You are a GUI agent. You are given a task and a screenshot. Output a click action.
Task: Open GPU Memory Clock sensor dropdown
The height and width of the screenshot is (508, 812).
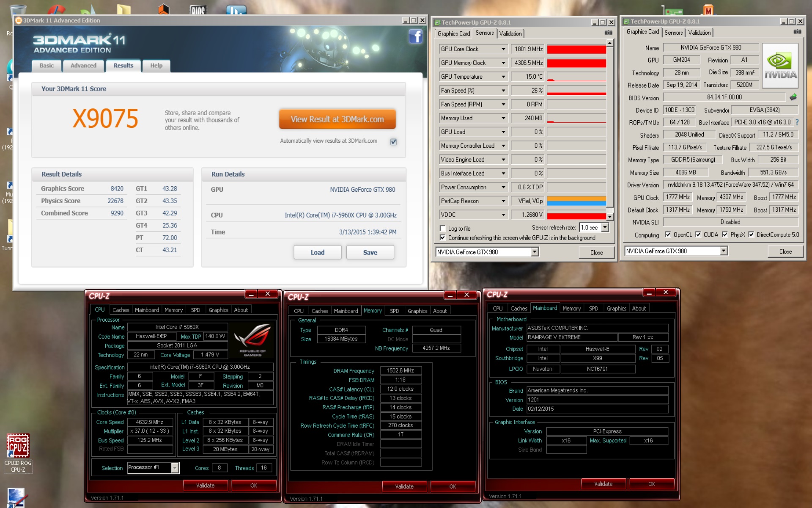pos(503,63)
